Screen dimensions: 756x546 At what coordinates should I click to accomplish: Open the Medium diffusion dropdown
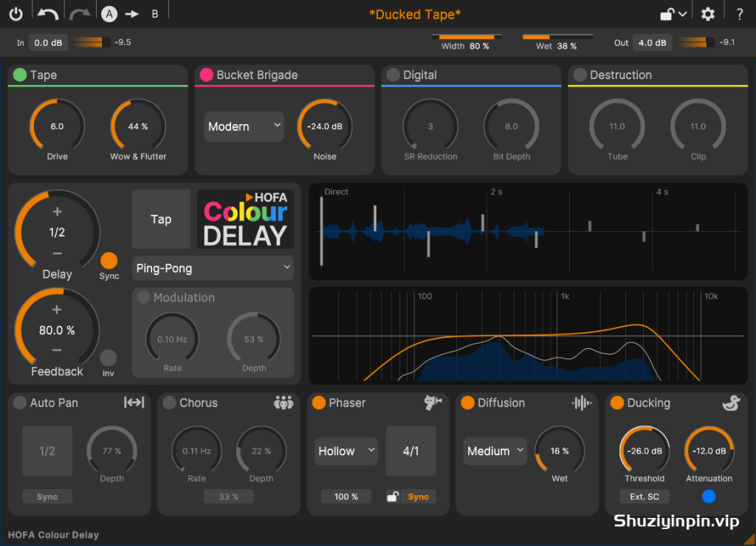click(495, 451)
